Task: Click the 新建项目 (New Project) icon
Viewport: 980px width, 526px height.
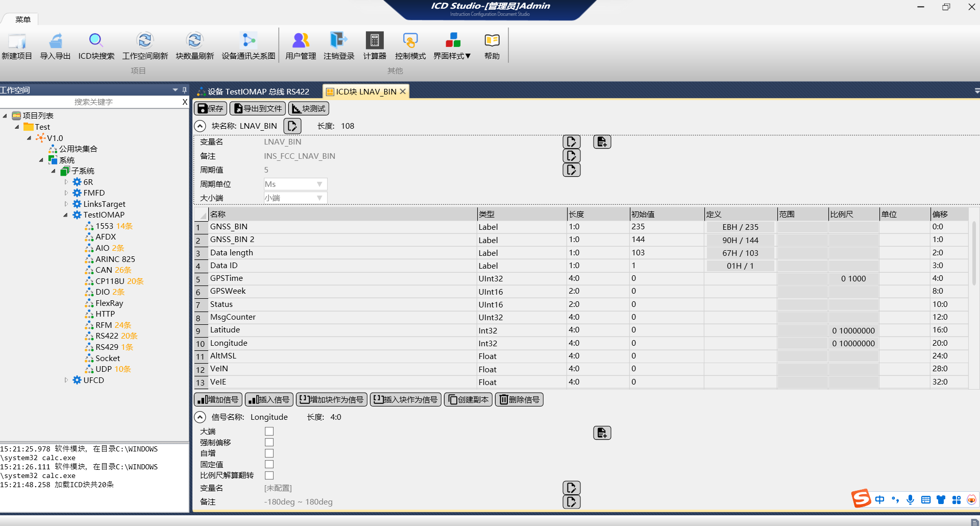Action: 17,41
